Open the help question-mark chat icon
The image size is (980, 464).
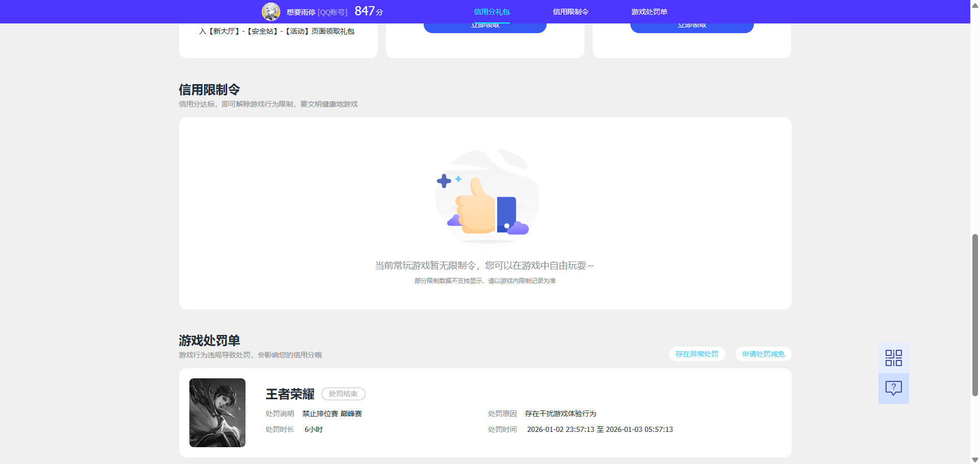[x=893, y=389]
